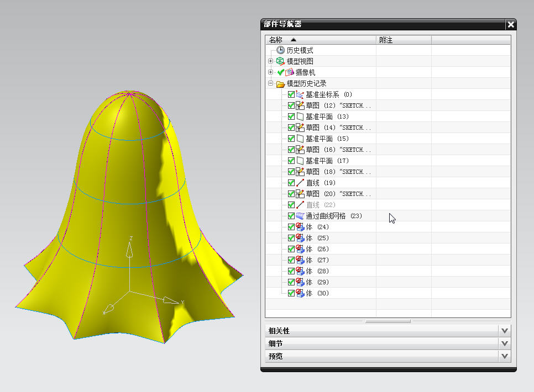The height and width of the screenshot is (392, 534).
Task: Toggle the 体 (27) checkbox
Action: tap(291, 260)
